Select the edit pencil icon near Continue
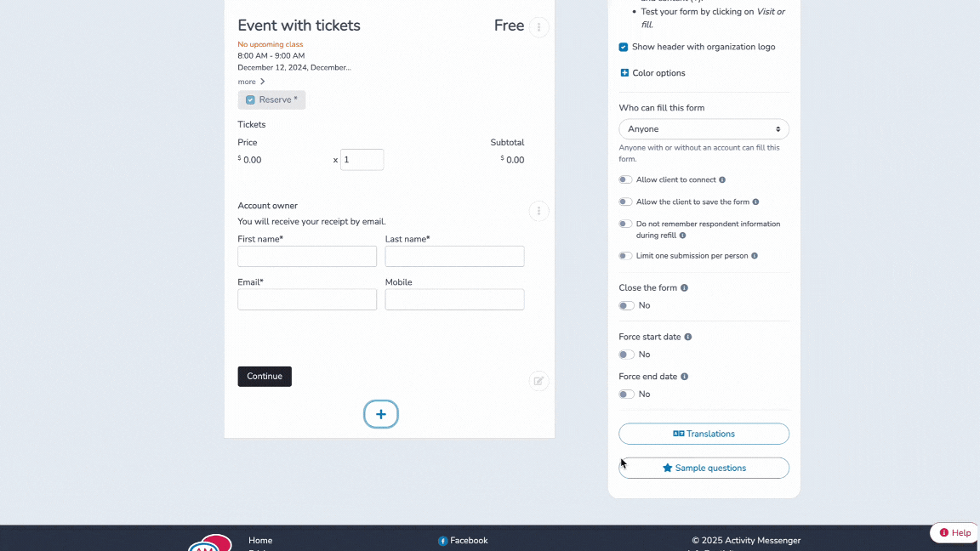The width and height of the screenshot is (980, 551). (538, 380)
